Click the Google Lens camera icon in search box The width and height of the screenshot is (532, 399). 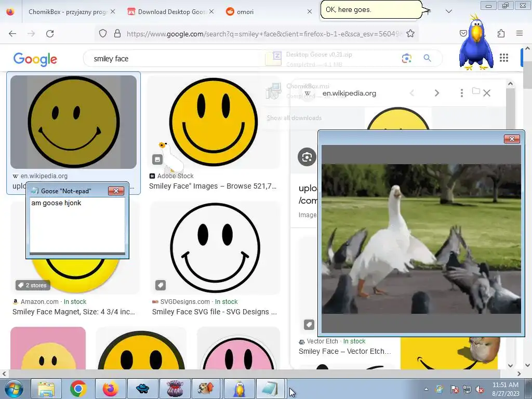click(x=406, y=58)
